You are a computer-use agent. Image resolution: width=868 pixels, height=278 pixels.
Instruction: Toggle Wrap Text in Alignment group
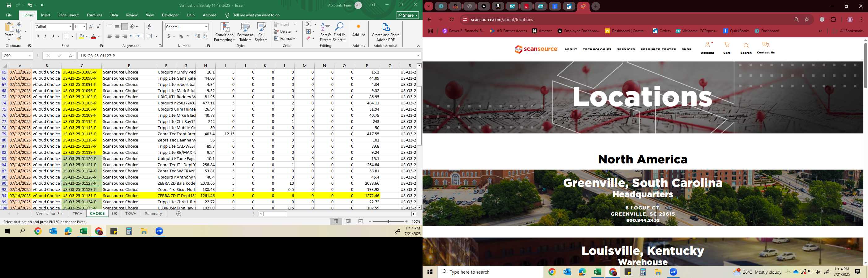click(149, 27)
